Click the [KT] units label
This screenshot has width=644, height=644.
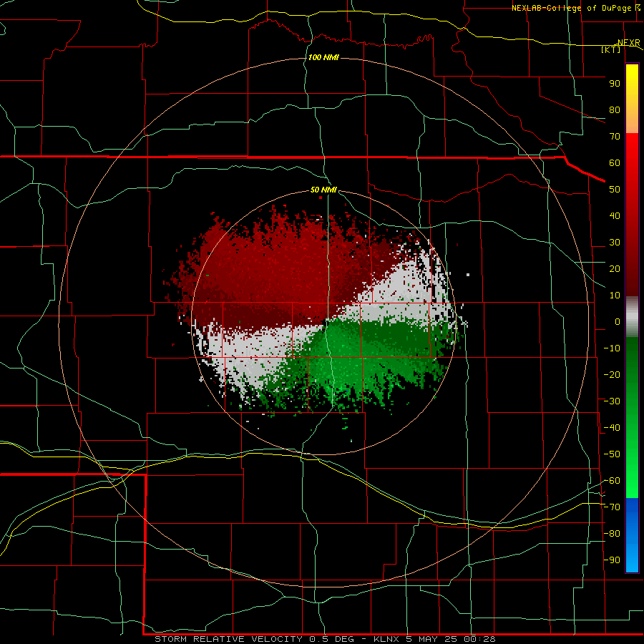pyautogui.click(x=611, y=49)
